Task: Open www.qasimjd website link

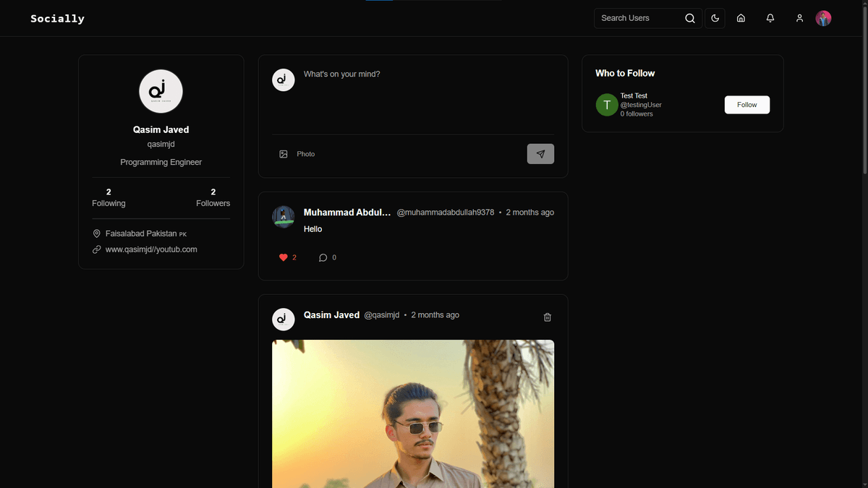Action: [151, 249]
